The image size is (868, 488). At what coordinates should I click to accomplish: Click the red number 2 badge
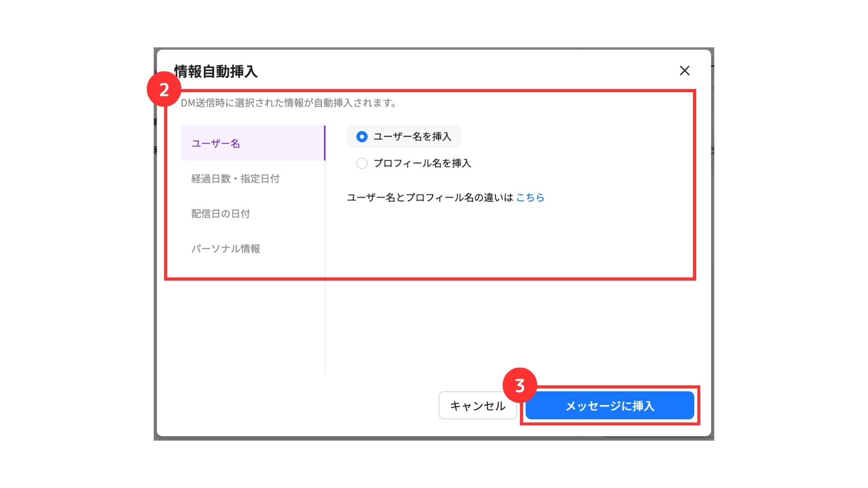click(164, 89)
